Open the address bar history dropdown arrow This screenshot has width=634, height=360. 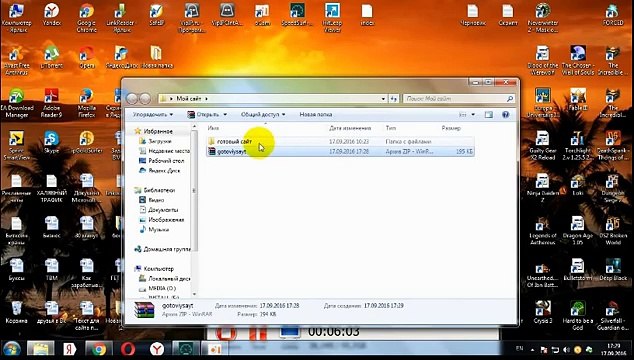pos(383,98)
